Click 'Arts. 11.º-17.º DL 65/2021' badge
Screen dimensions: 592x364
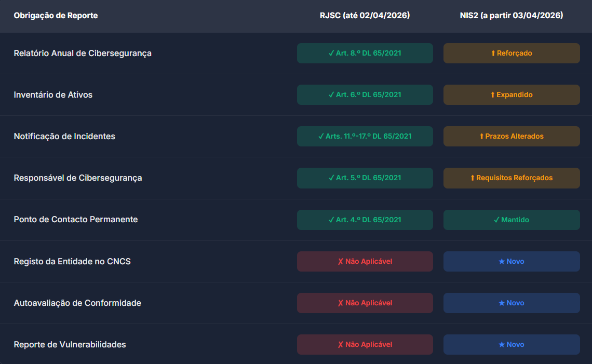pos(365,136)
